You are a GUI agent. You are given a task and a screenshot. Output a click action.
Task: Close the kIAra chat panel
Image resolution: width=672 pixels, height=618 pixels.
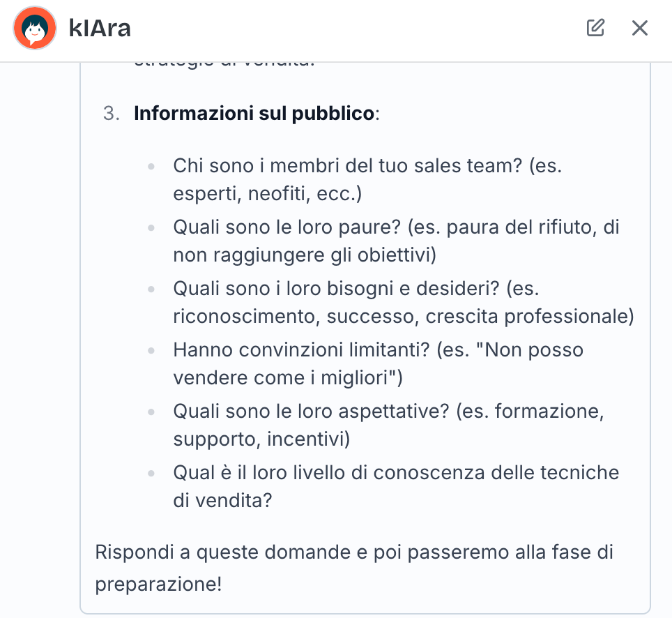click(639, 28)
